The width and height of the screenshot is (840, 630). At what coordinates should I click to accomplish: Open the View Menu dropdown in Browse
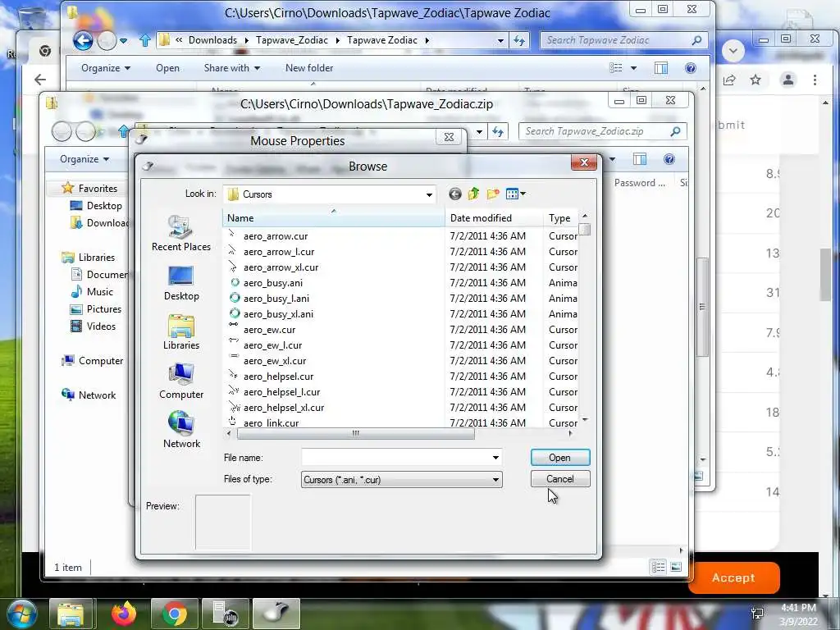[516, 194]
